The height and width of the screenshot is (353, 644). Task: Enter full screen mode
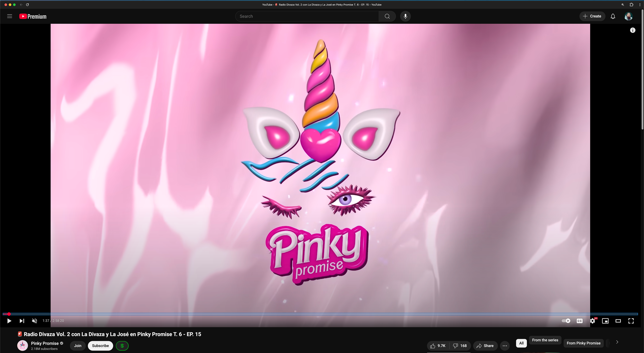click(631, 321)
